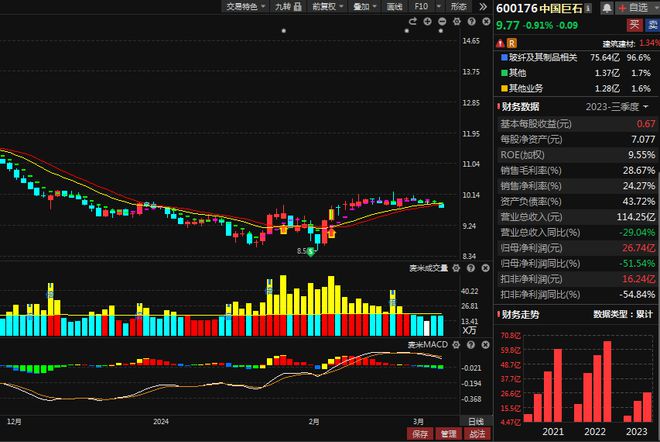Click the 2月 date marker on time axis

pyautogui.click(x=314, y=421)
